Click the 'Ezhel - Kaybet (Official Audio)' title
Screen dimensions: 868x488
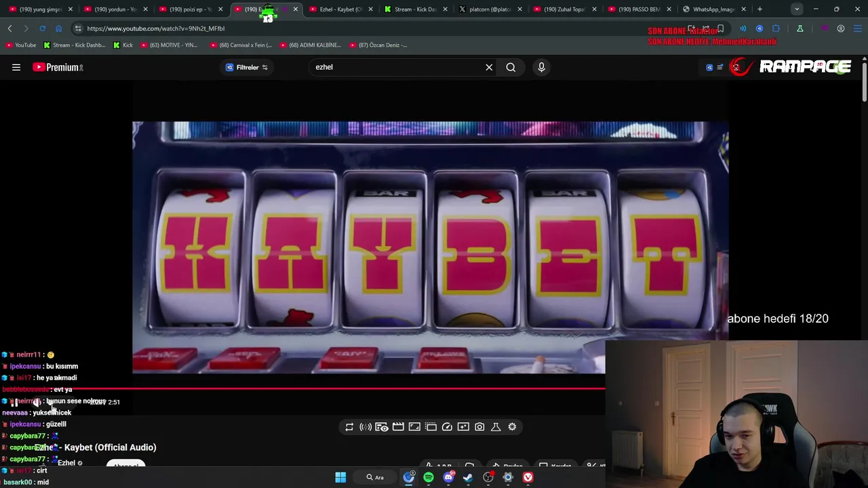coord(96,447)
